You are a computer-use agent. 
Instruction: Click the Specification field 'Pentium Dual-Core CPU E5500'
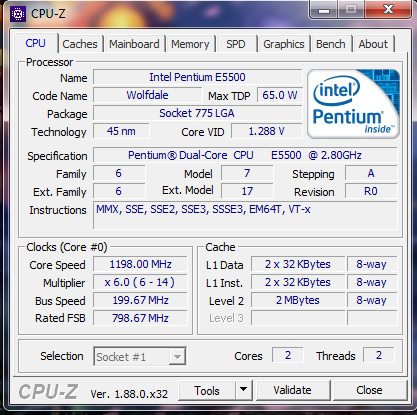click(245, 155)
